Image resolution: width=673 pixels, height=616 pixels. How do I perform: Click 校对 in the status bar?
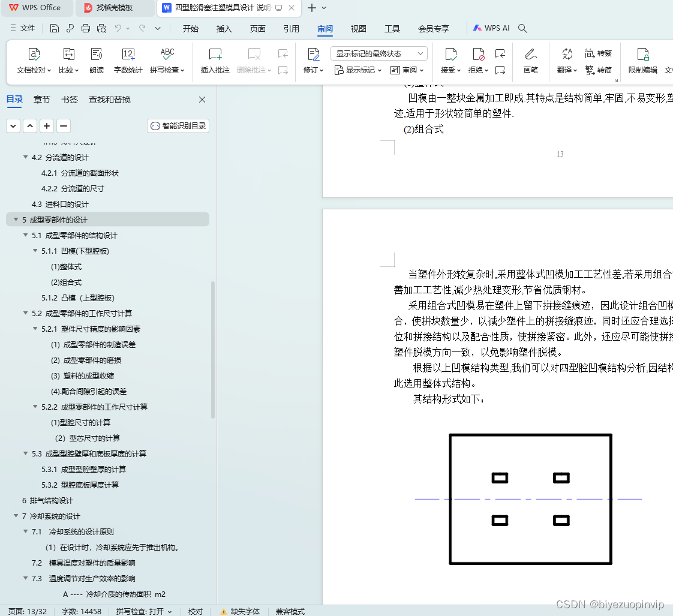(x=196, y=611)
